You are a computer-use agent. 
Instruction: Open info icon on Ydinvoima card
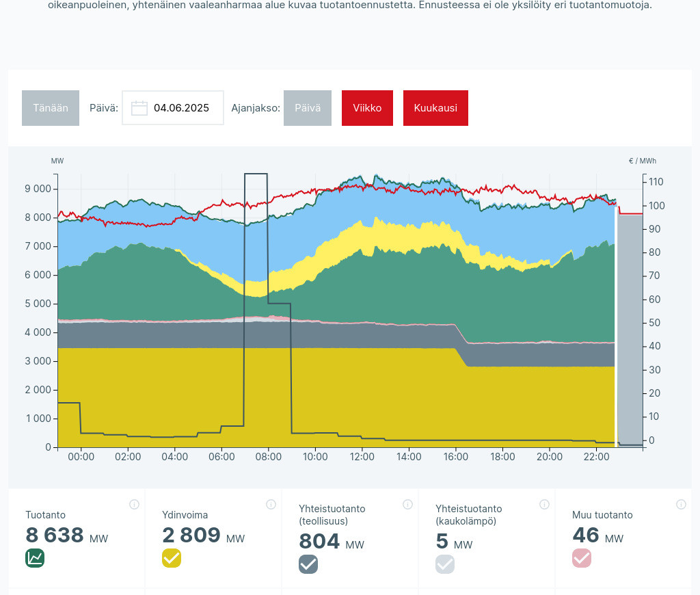(271, 505)
